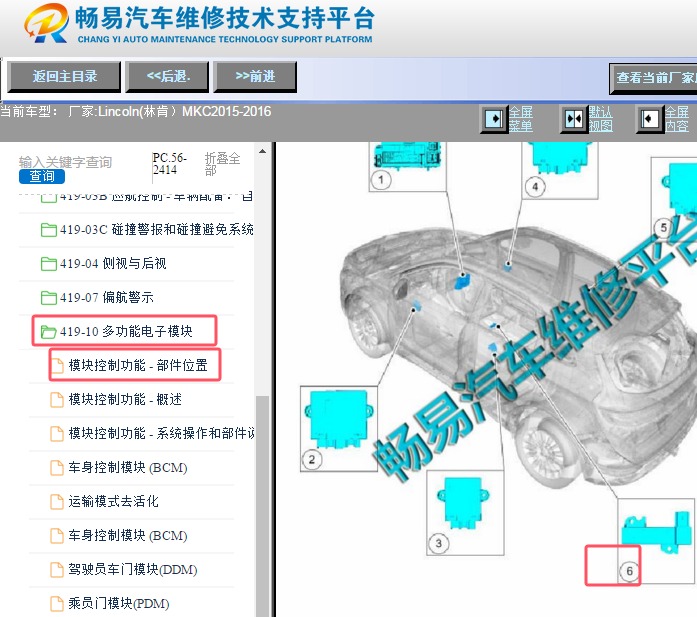
Task: Open 驾驶员车门模块(DDM) page
Action: pyautogui.click(x=133, y=569)
